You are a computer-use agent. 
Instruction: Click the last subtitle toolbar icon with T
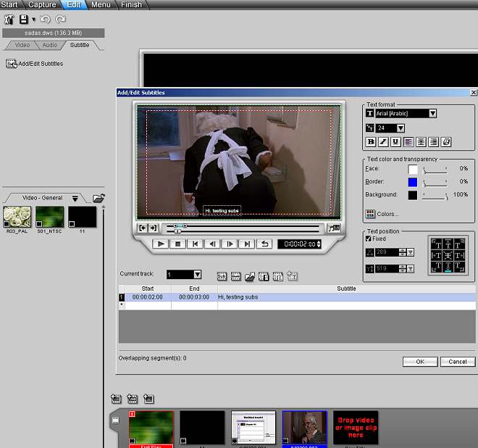click(292, 276)
